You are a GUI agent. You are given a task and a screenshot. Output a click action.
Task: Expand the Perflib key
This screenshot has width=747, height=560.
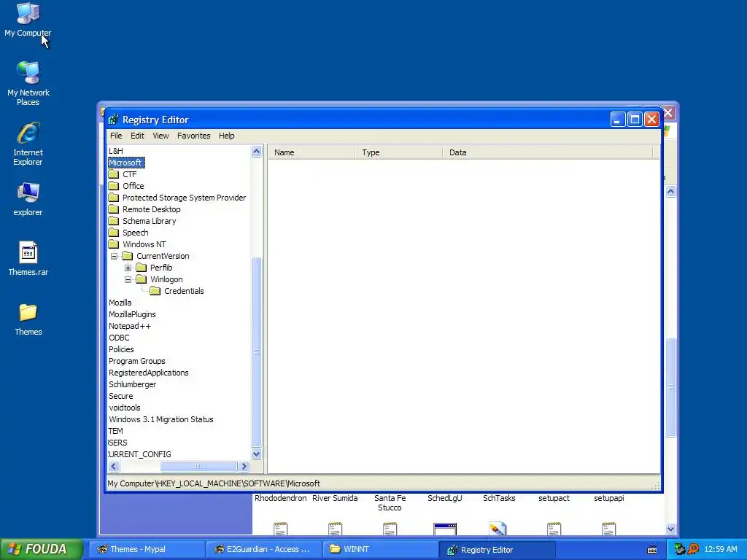[x=128, y=268]
